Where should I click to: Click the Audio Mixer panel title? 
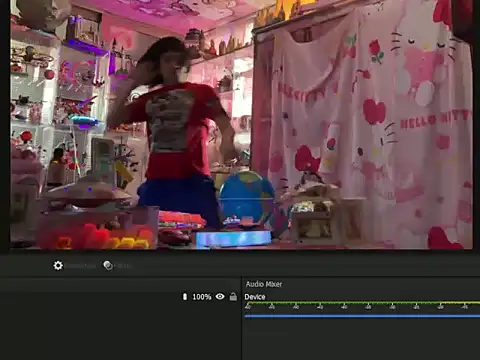click(x=264, y=284)
